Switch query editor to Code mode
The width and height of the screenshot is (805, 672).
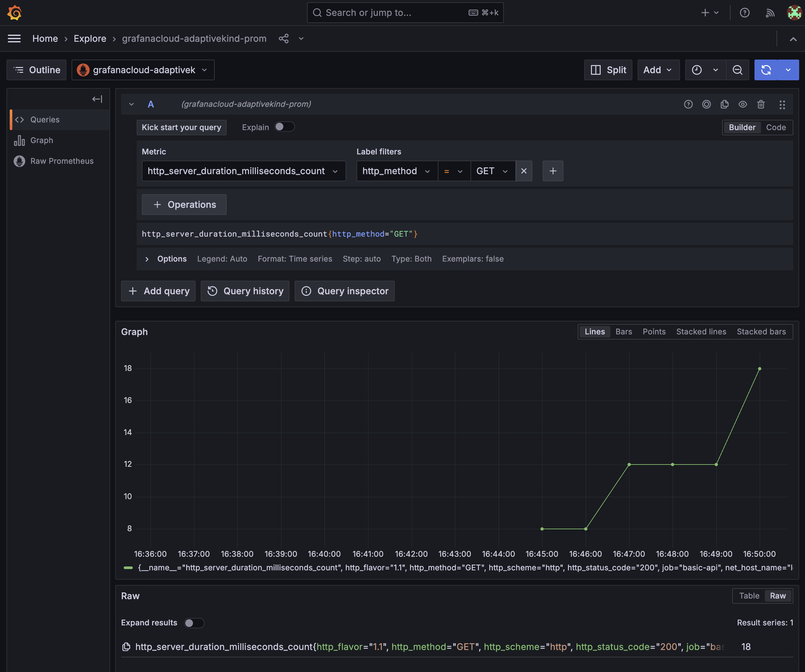pos(776,127)
